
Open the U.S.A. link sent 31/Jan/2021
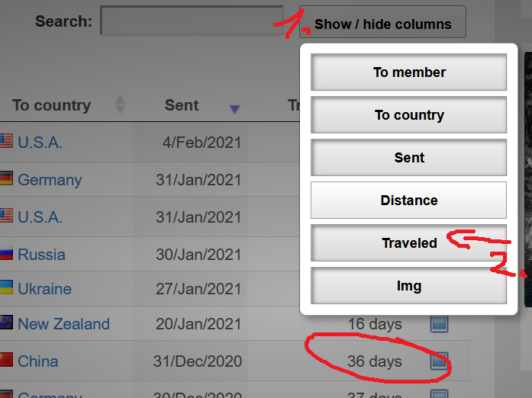click(40, 217)
